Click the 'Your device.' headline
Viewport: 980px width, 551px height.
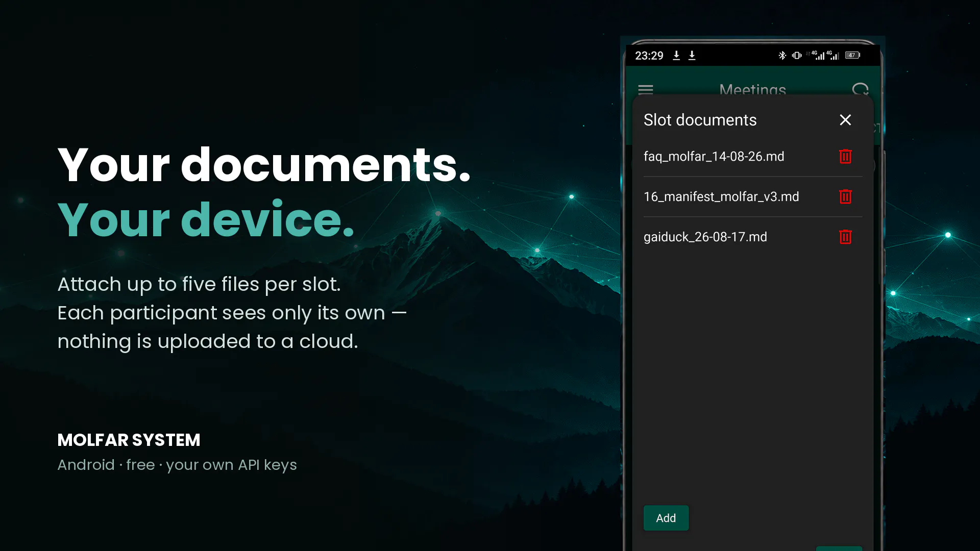pyautogui.click(x=206, y=219)
